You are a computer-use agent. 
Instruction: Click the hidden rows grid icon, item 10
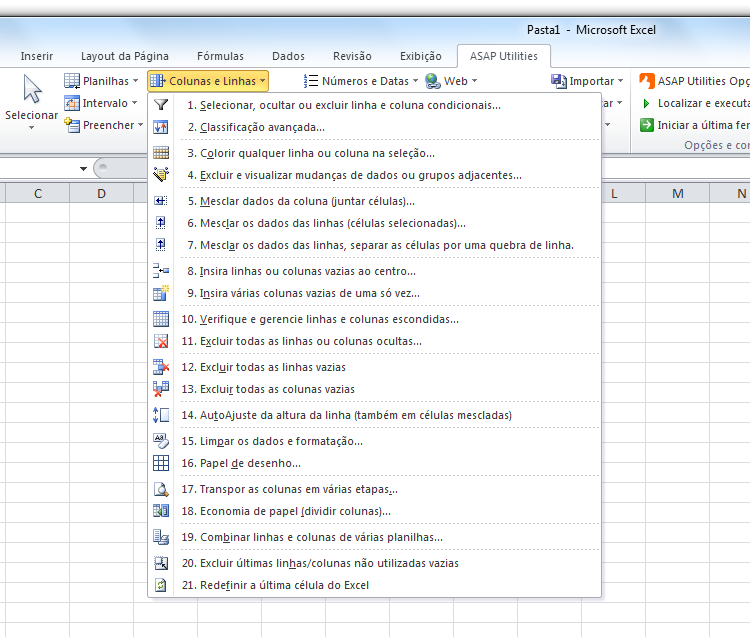tap(161, 318)
